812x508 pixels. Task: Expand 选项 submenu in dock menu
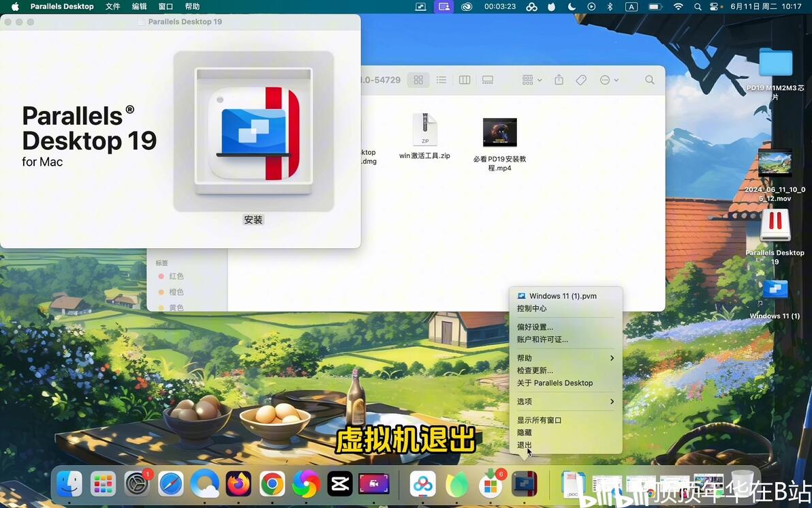tap(565, 402)
